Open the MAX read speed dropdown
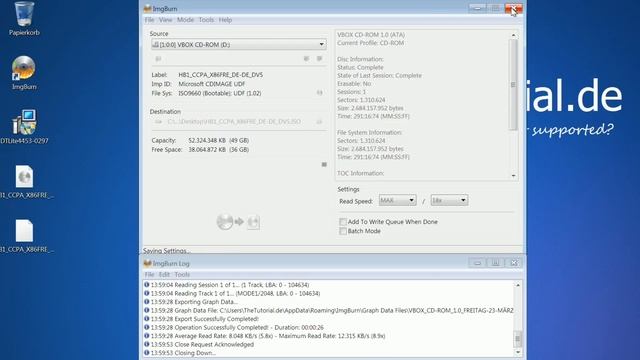This screenshot has height=360, width=640. tap(397, 200)
